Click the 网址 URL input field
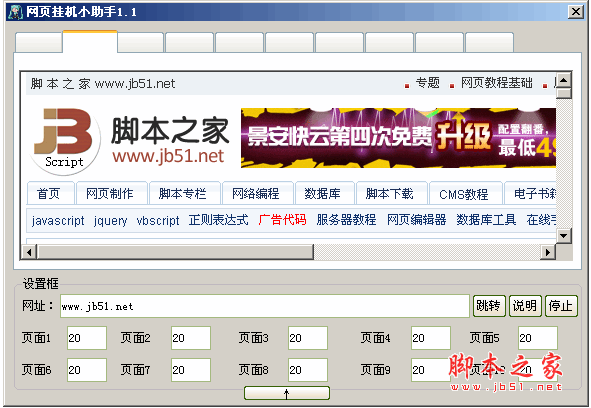This screenshot has width=591, height=408. coord(265,306)
